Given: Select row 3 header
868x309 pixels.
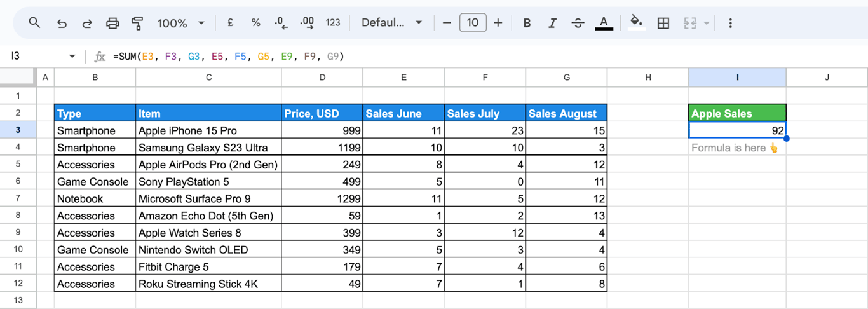Looking at the screenshot, I should pyautogui.click(x=18, y=130).
